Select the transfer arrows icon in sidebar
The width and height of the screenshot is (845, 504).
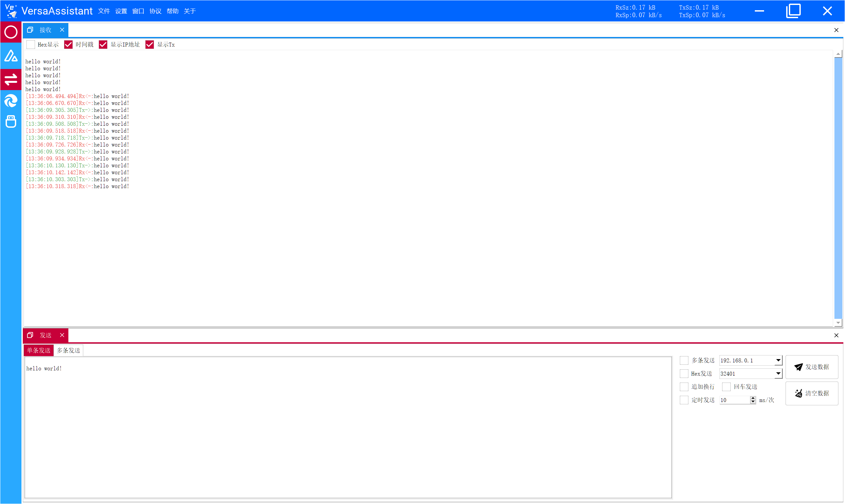pos(11,80)
